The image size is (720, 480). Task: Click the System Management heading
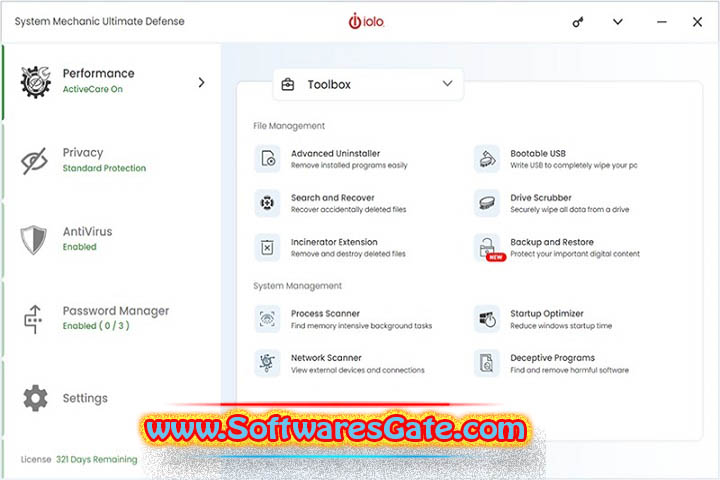click(x=298, y=286)
